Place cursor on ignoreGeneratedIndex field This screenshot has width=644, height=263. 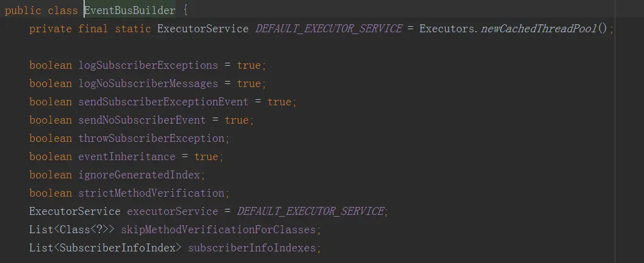(x=139, y=175)
